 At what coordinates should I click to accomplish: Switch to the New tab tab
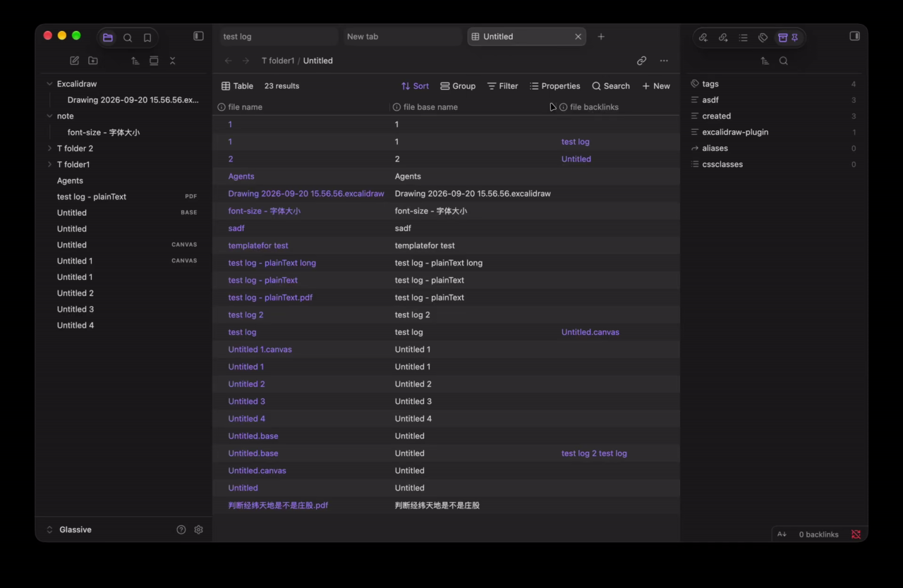tap(402, 37)
